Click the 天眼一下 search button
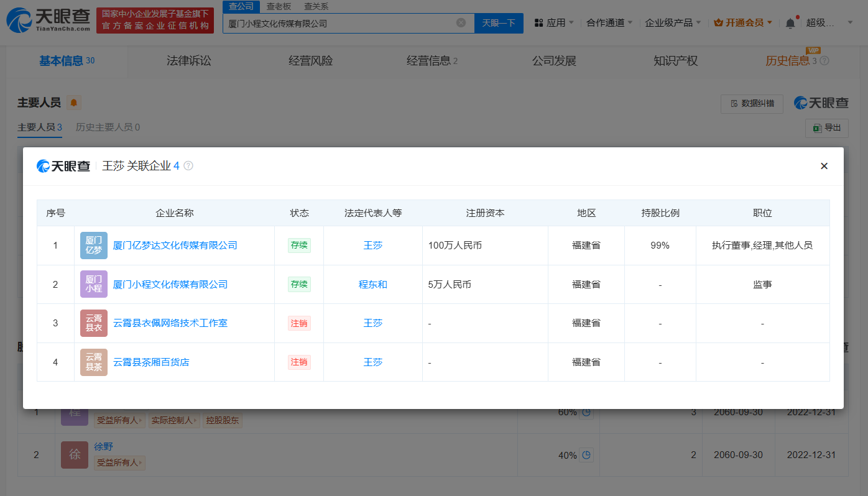The width and height of the screenshot is (868, 496). [x=499, y=23]
